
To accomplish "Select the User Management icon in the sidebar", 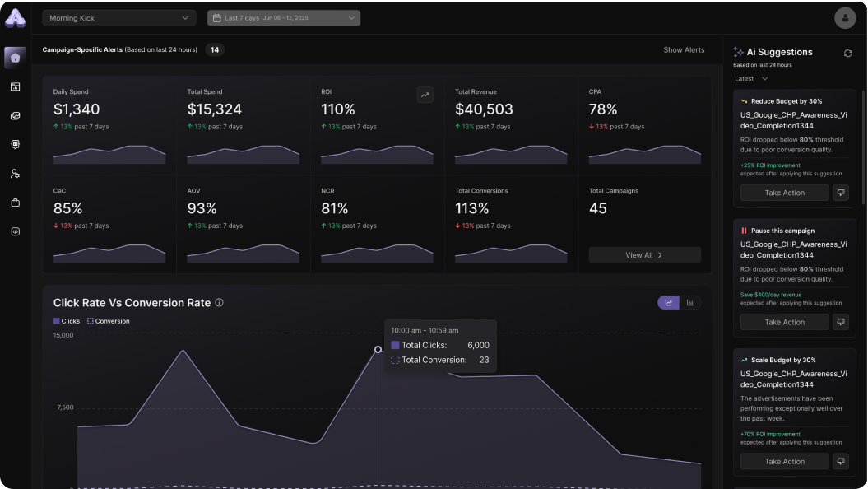I will [x=14, y=173].
